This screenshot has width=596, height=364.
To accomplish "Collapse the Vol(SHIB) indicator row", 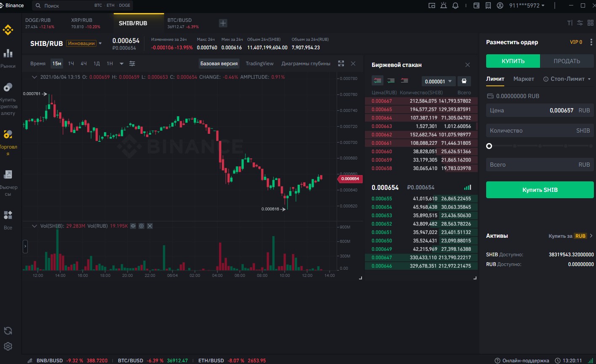I will pyautogui.click(x=35, y=226).
